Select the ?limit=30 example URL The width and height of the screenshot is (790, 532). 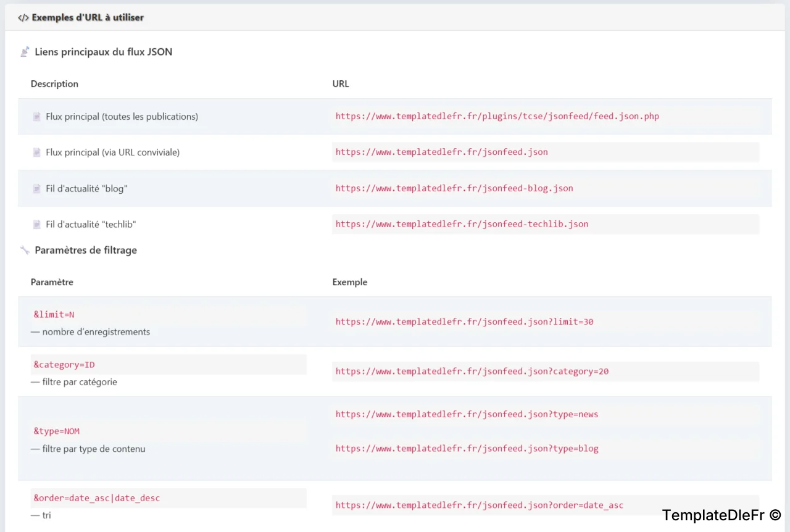[x=465, y=322]
